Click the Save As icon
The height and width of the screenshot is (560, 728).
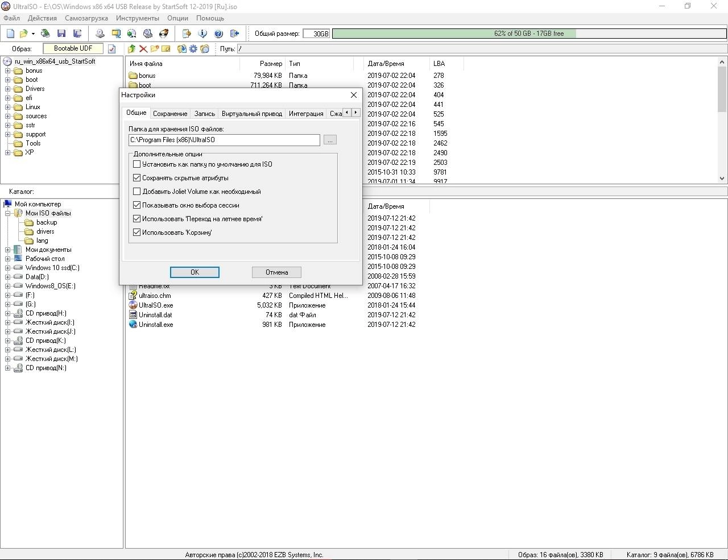point(77,34)
